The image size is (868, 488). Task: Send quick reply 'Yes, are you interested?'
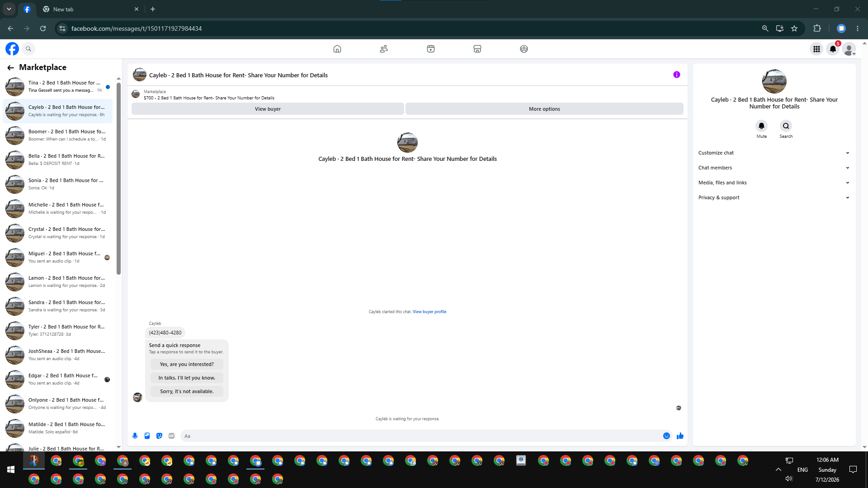click(187, 364)
